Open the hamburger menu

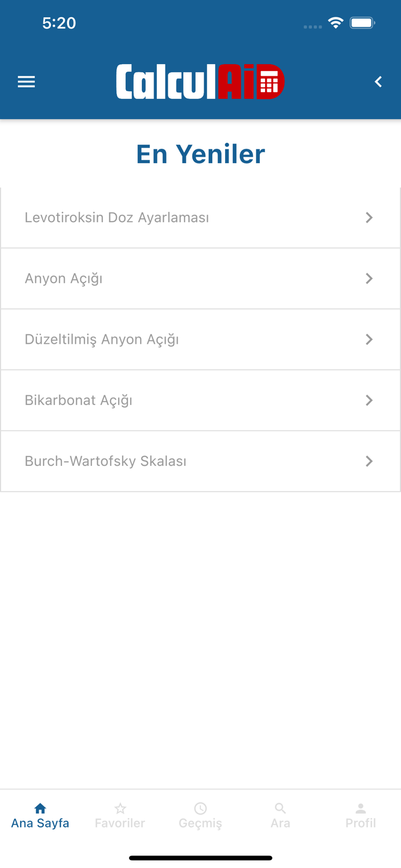(x=27, y=82)
